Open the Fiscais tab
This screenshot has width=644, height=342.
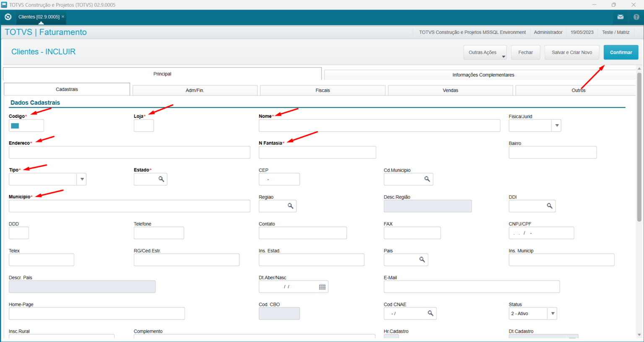point(322,90)
